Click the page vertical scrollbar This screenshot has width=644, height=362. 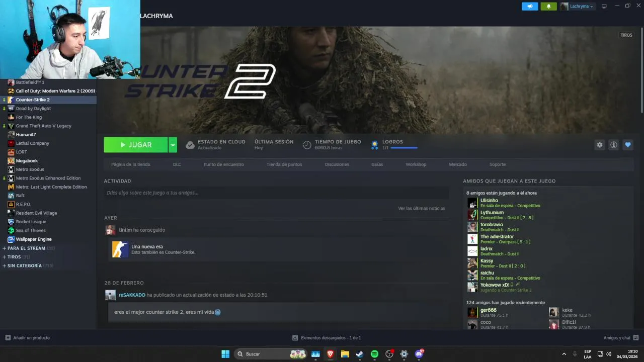point(641,70)
